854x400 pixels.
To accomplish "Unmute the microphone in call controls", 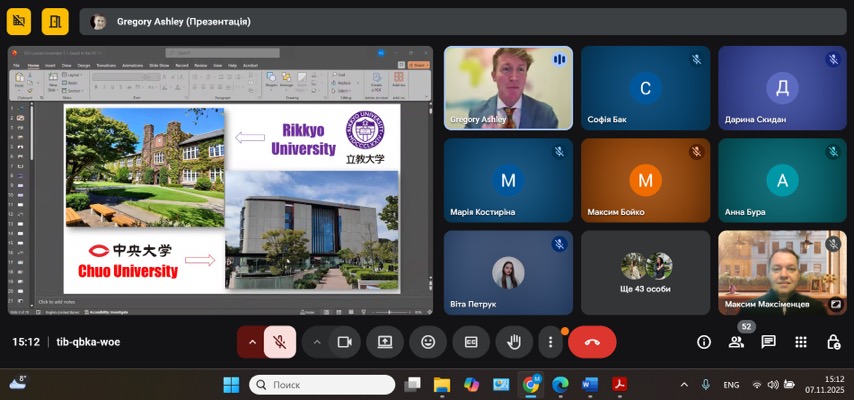I will click(281, 342).
